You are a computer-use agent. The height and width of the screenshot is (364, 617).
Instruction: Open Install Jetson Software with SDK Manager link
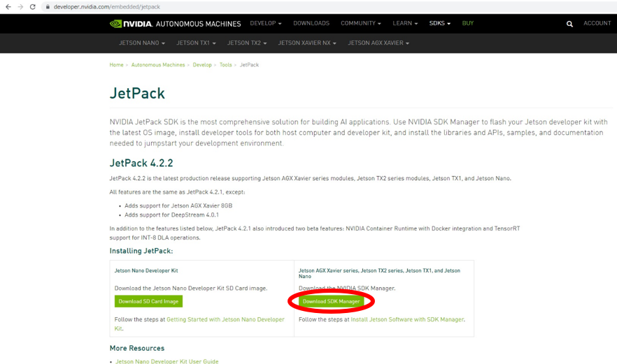(407, 319)
